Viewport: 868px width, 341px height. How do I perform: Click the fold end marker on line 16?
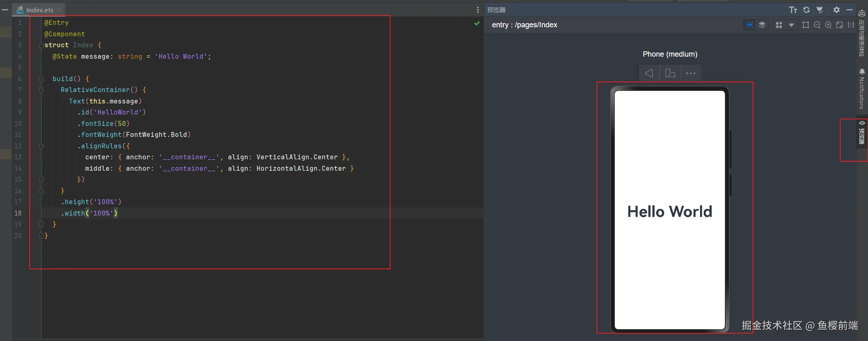click(41, 191)
